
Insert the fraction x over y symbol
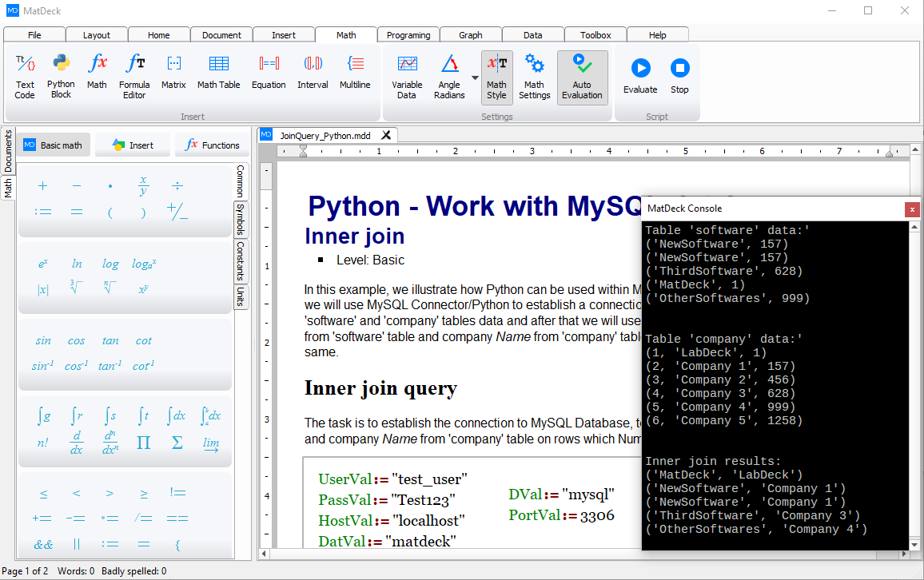pos(143,185)
